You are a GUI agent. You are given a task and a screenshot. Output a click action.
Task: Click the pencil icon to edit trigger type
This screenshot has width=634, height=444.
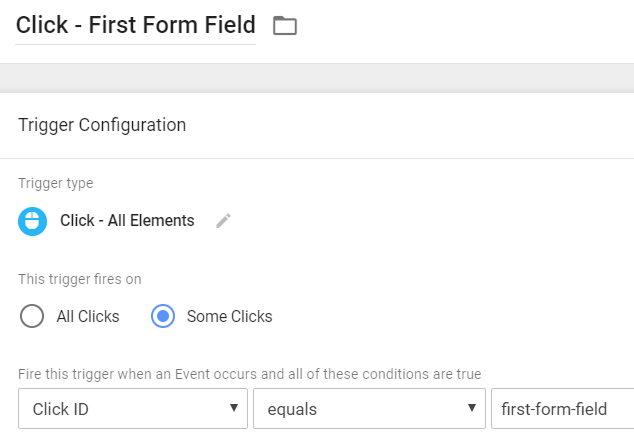coord(224,221)
